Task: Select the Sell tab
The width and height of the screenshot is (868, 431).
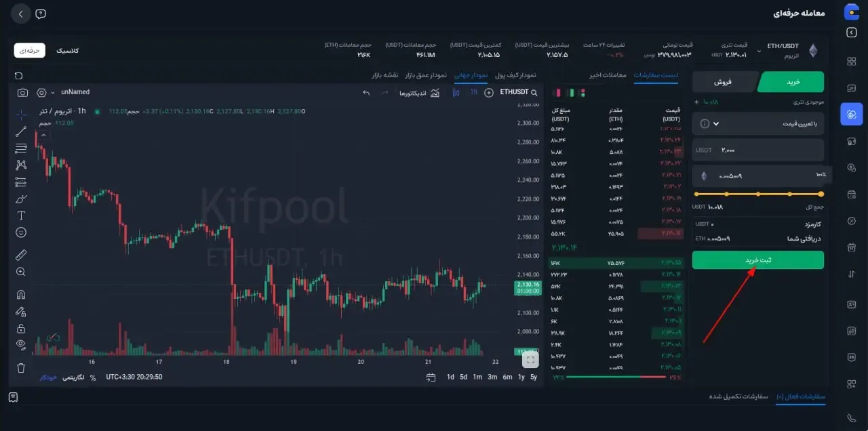Action: pos(724,82)
